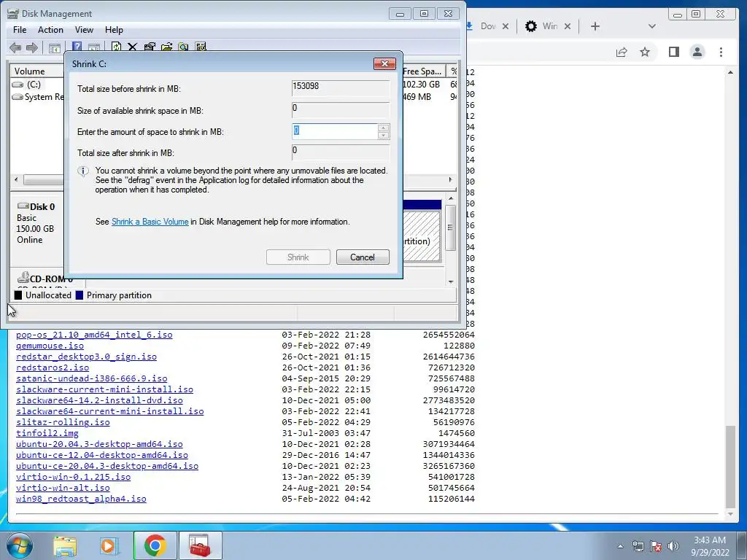Click the network icon in system tray
This screenshot has height=560, width=747.
tap(638, 546)
